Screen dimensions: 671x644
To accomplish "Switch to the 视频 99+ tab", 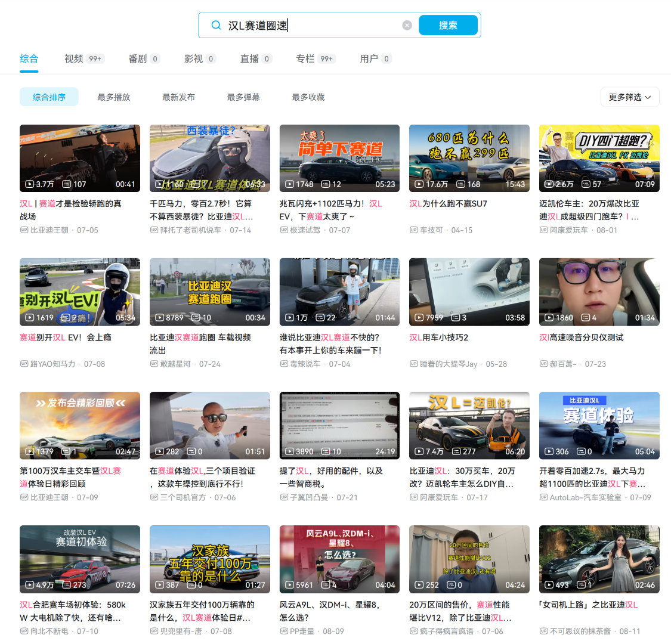I will tap(84, 58).
